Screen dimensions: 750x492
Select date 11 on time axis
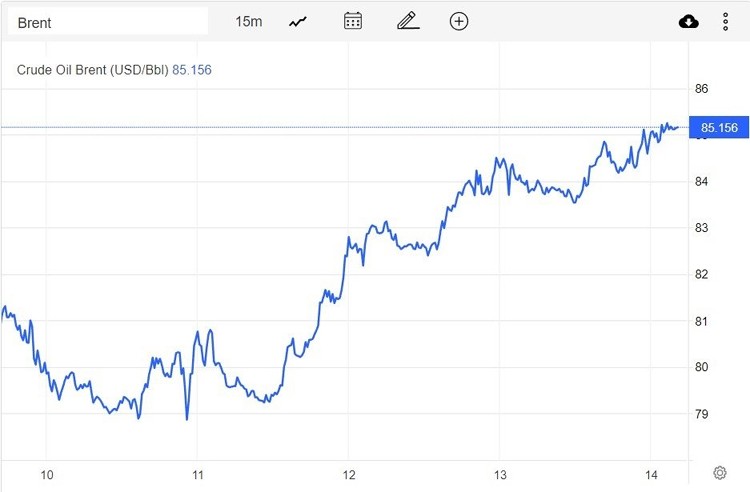point(198,473)
